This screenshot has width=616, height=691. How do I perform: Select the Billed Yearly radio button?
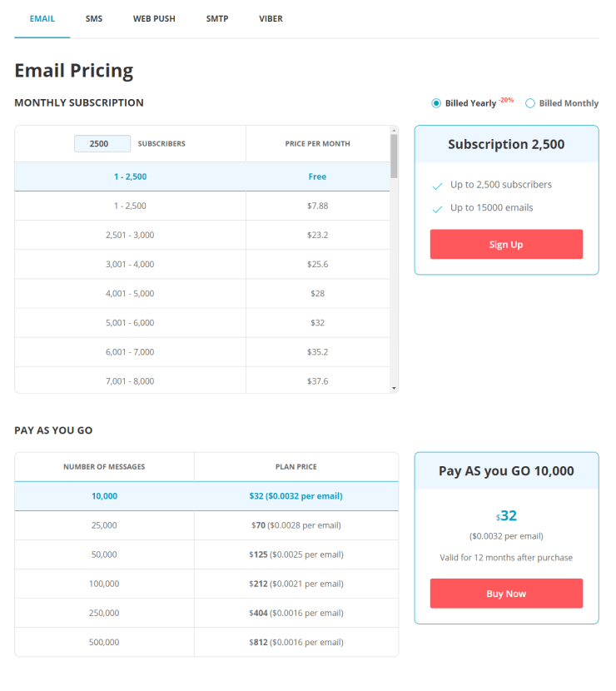[x=436, y=103]
